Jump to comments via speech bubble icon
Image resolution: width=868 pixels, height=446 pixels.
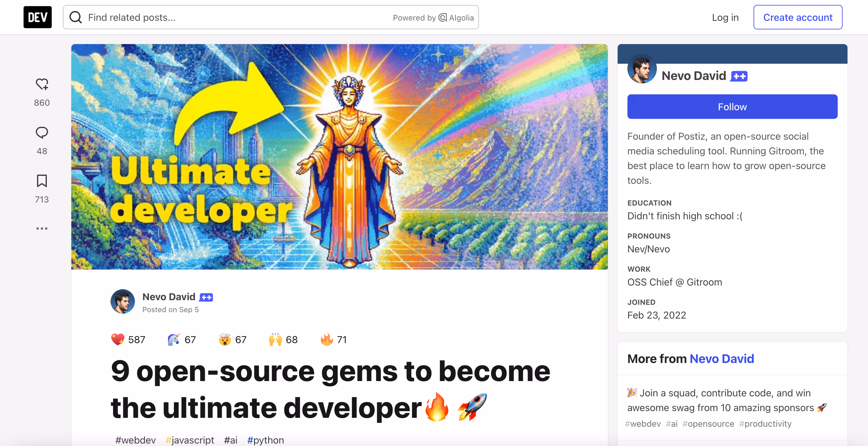[x=42, y=133]
